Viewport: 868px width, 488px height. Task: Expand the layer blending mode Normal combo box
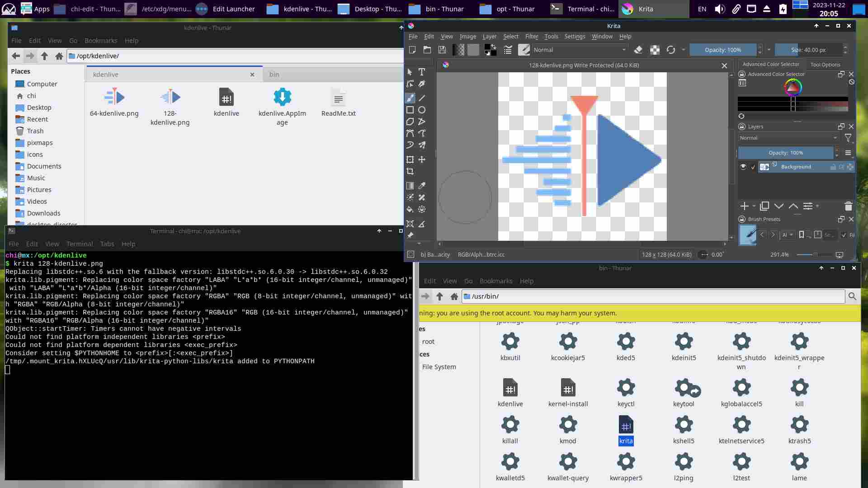tap(788, 138)
